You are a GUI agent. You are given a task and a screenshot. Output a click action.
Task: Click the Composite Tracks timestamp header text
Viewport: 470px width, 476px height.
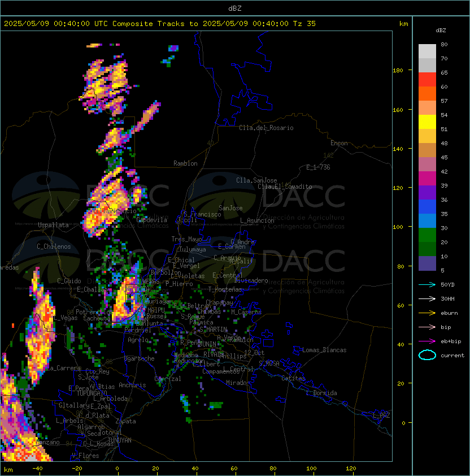160,24
